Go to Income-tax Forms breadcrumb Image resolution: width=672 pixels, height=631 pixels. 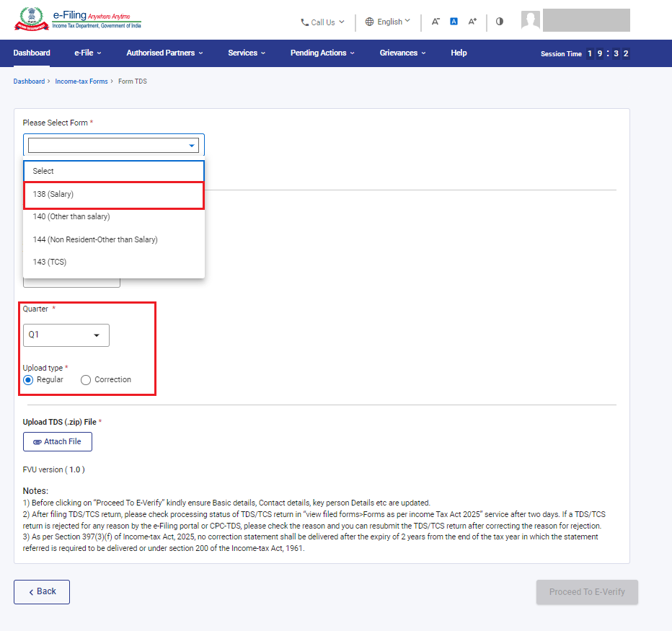81,81
